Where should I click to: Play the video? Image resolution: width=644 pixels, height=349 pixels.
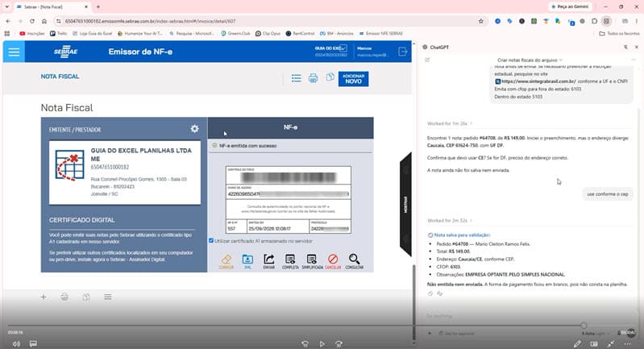tap(322, 343)
